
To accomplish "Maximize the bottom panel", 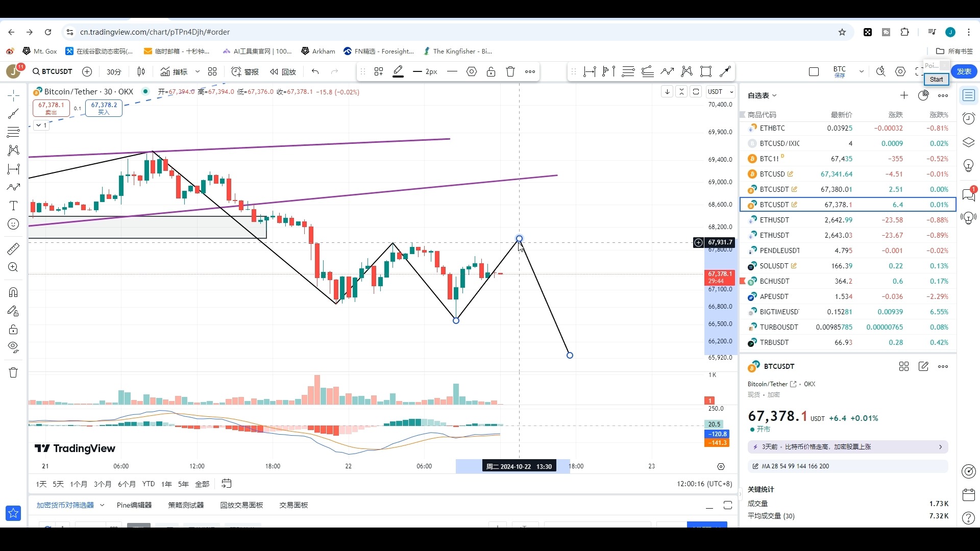I will 728,505.
